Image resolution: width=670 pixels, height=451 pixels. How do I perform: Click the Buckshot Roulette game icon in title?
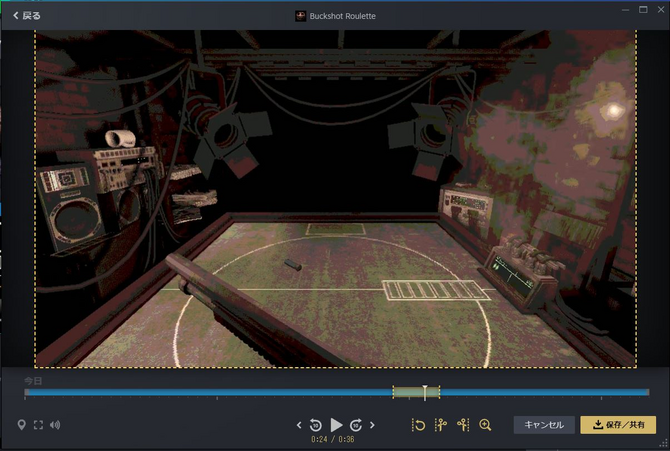pos(300,16)
